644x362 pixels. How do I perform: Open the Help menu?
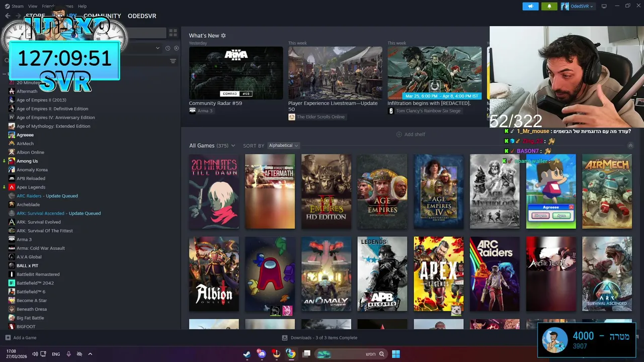[82, 6]
